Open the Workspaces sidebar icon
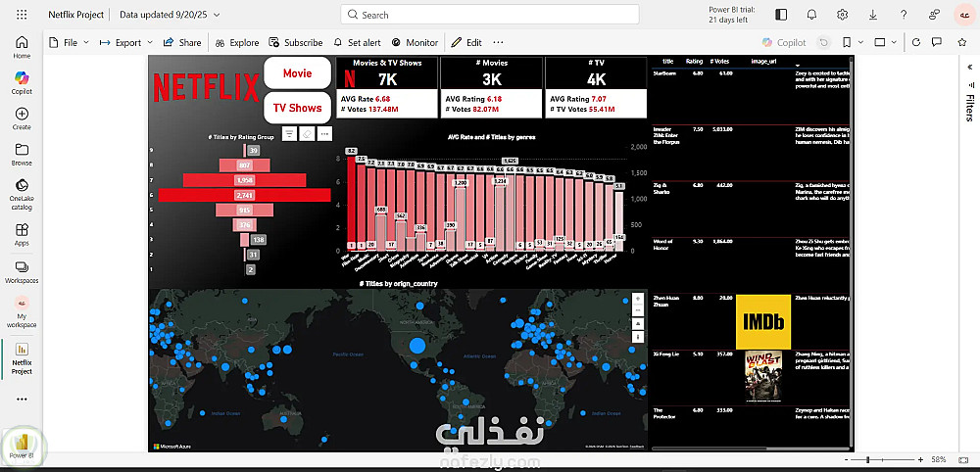Image resolution: width=980 pixels, height=472 pixels. (22, 272)
